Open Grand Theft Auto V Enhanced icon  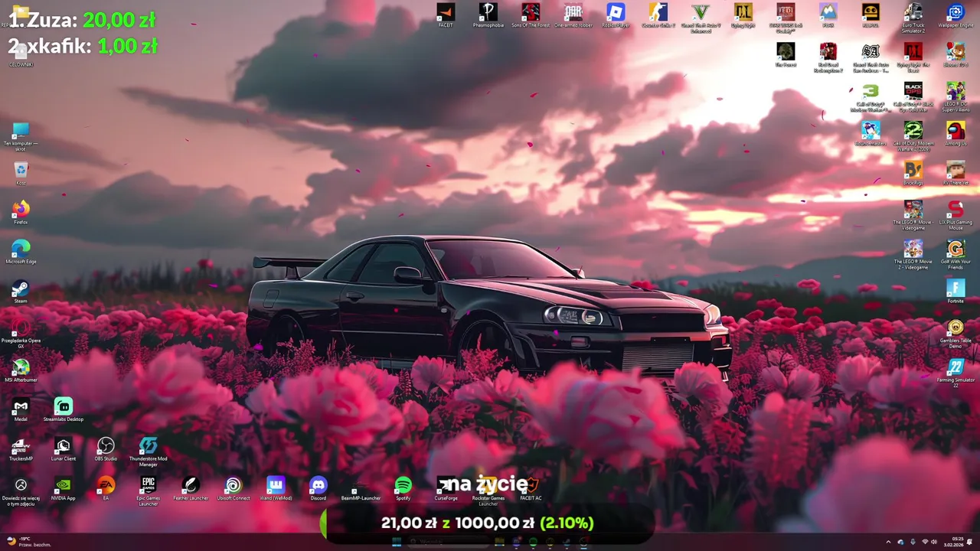(701, 18)
